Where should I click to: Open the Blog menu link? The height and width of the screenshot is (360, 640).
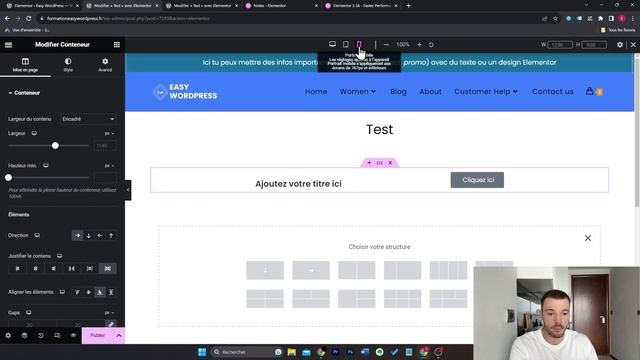(x=398, y=91)
